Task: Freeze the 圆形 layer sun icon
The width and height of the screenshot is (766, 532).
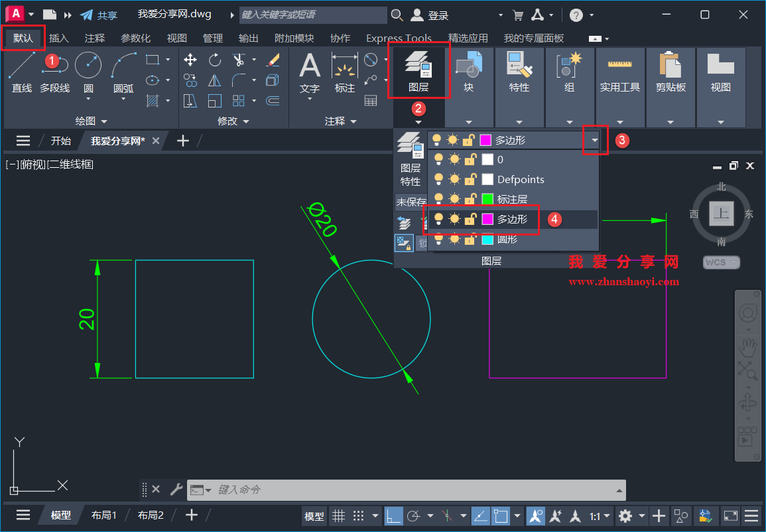Action: (x=454, y=239)
